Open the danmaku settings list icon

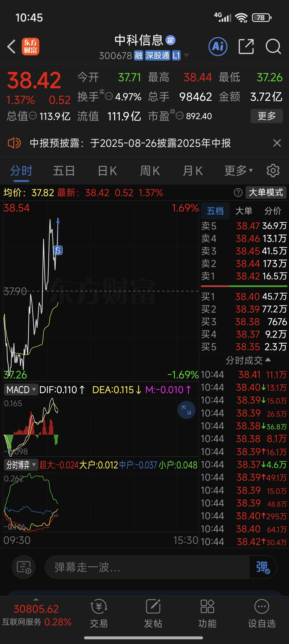(x=24, y=567)
